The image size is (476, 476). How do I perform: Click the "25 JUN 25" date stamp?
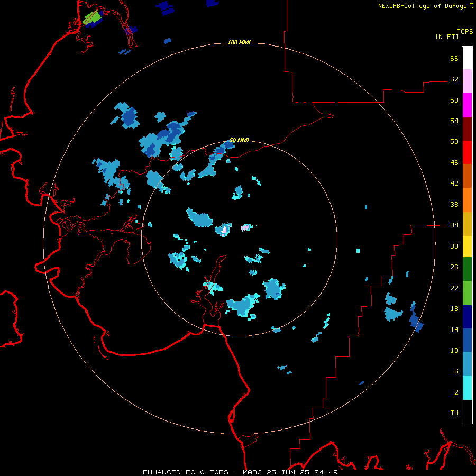pos(288,472)
